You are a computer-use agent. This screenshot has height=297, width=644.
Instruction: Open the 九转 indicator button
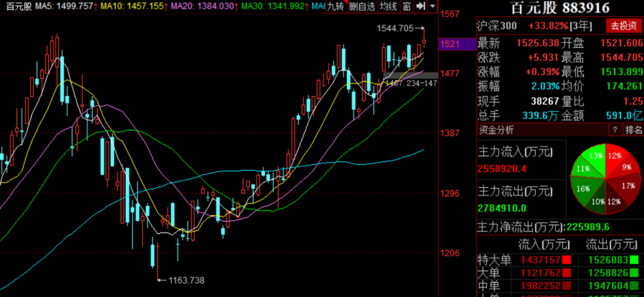[x=337, y=6]
